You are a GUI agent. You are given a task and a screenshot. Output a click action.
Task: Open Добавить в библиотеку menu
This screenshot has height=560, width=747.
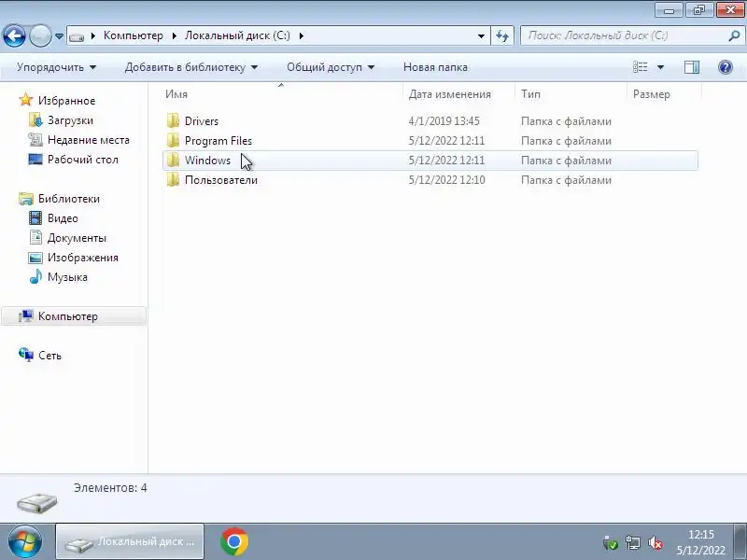[x=191, y=67]
